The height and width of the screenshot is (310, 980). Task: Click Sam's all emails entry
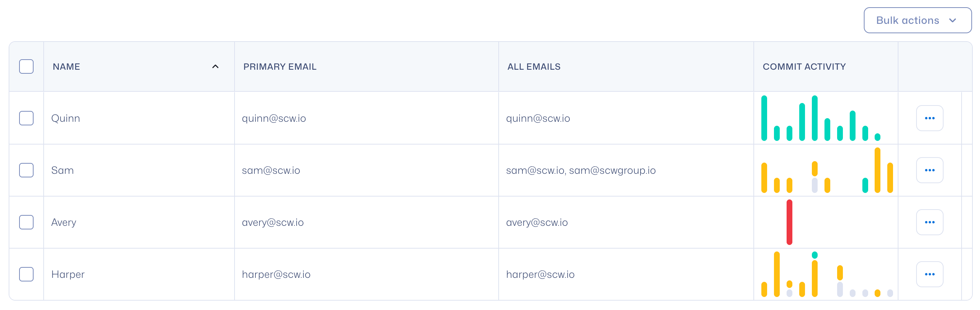pos(581,170)
